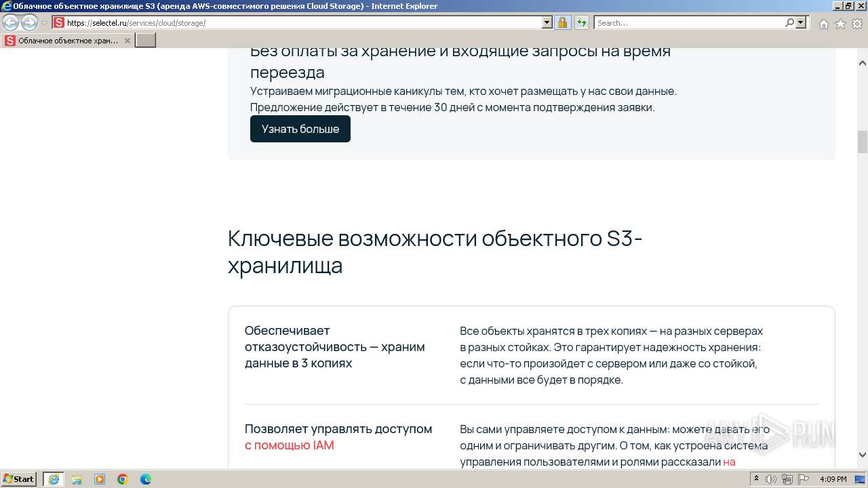This screenshot has width=868, height=488.
Task: Select the Облачное объектное хран... tab
Action: [68, 41]
